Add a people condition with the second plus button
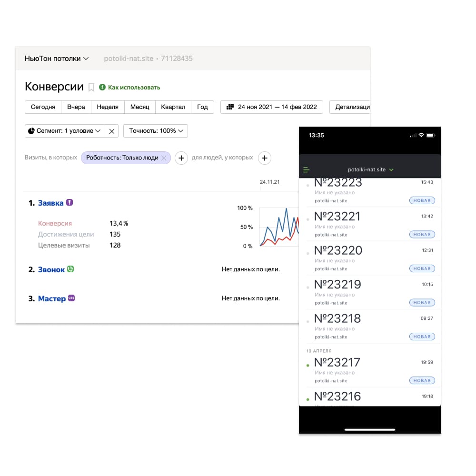This screenshot has width=476, height=476. coord(265,158)
